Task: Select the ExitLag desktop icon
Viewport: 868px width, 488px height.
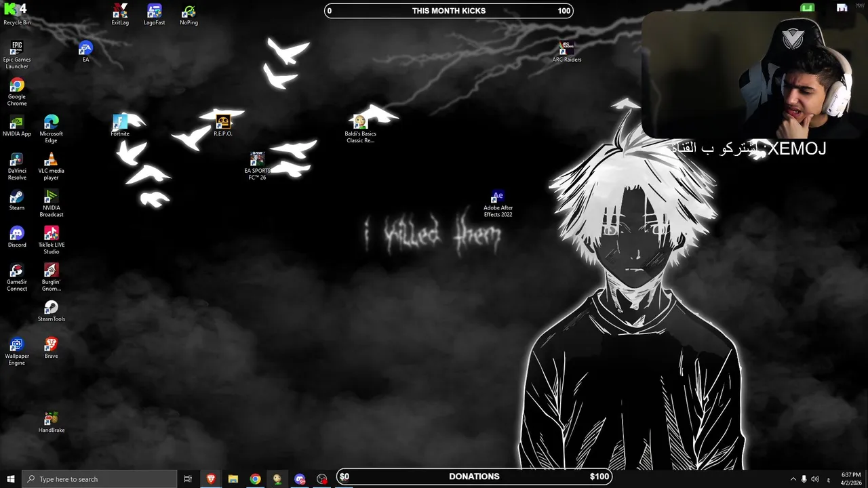Action: tap(120, 14)
